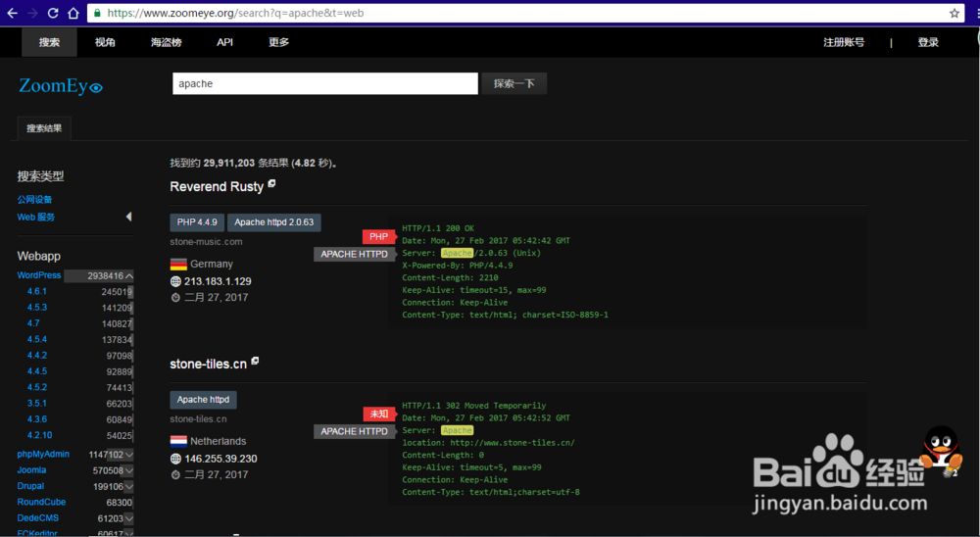Filter WordPress version 4.2.10

point(39,435)
